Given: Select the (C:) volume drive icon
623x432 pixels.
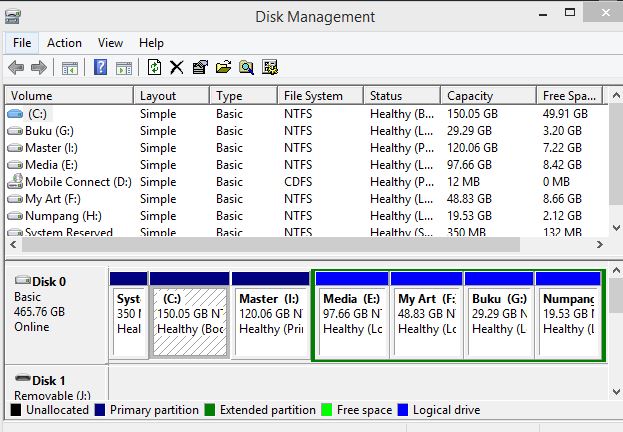Looking at the screenshot, I should pos(15,114).
